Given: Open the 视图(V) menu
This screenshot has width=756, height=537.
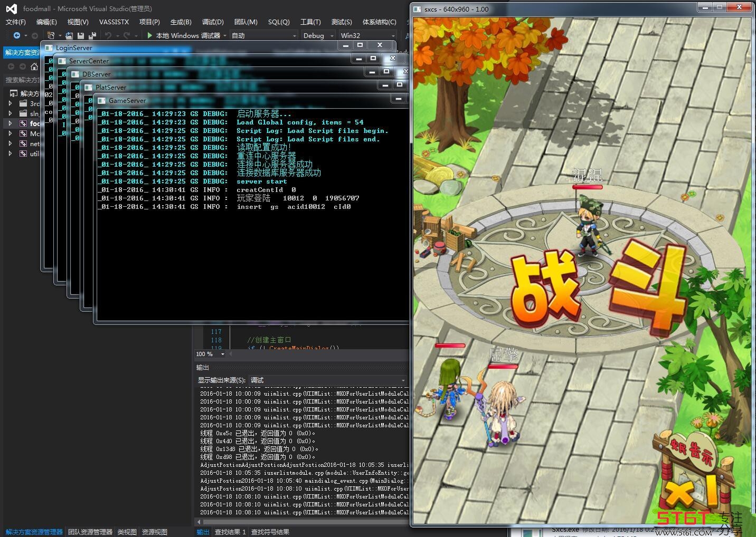Looking at the screenshot, I should point(78,22).
